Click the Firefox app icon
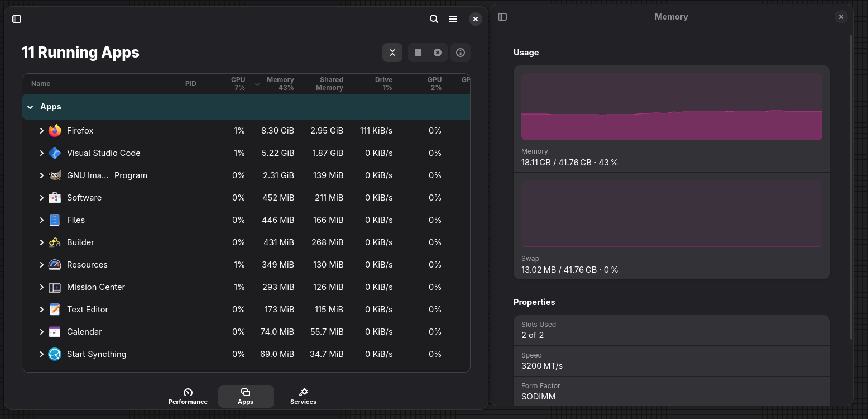The image size is (868, 419). [x=55, y=131]
